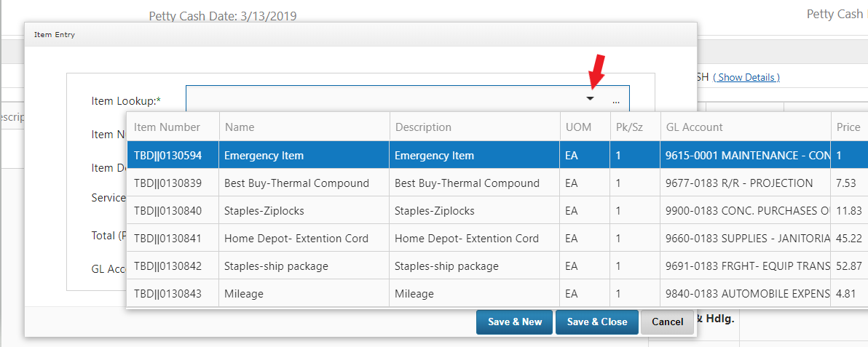Click the Item Lookup dropdown arrow
Screen dimensions: 868x347
(x=591, y=99)
